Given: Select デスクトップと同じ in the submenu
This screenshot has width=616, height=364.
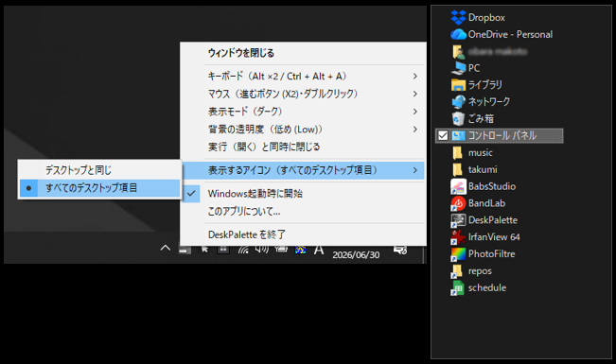Looking at the screenshot, I should tap(99, 170).
